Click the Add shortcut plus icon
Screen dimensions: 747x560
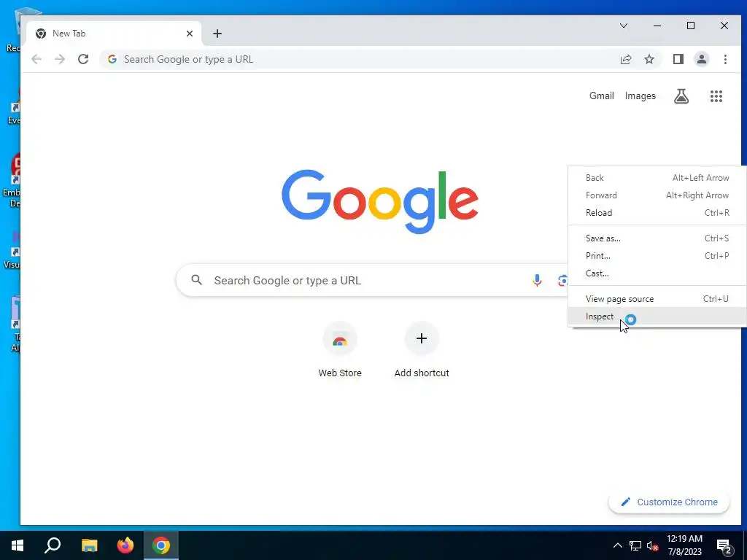click(422, 338)
